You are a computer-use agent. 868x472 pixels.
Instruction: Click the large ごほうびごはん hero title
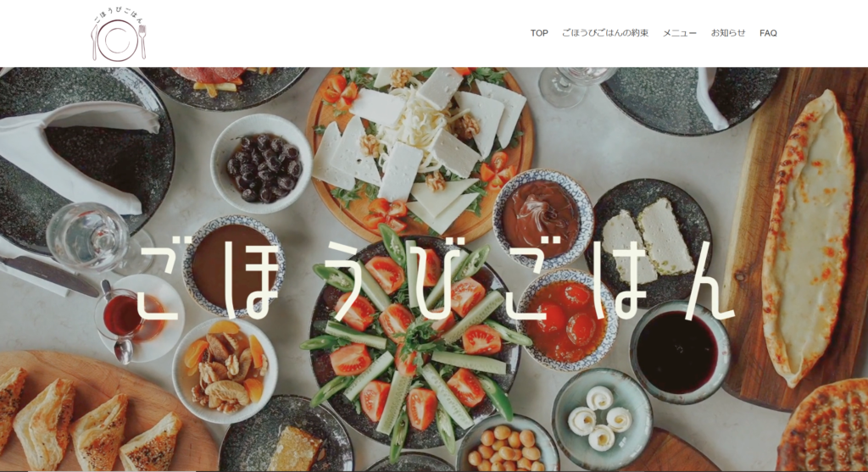pos(436,283)
